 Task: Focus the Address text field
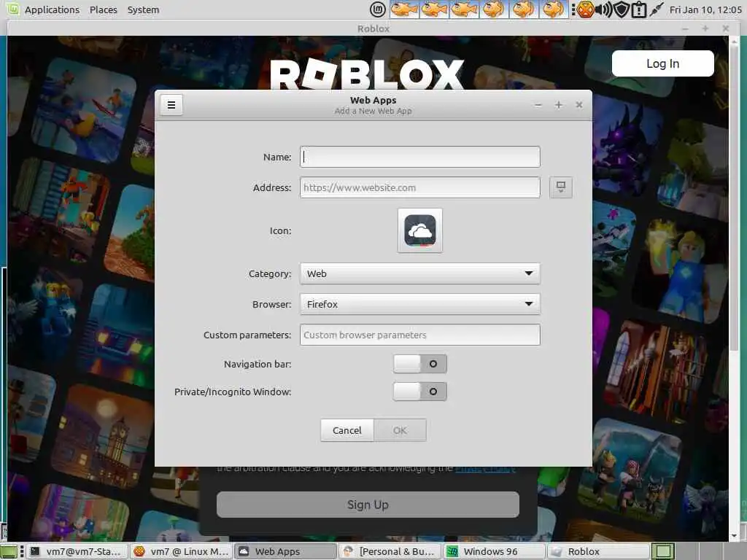(419, 187)
